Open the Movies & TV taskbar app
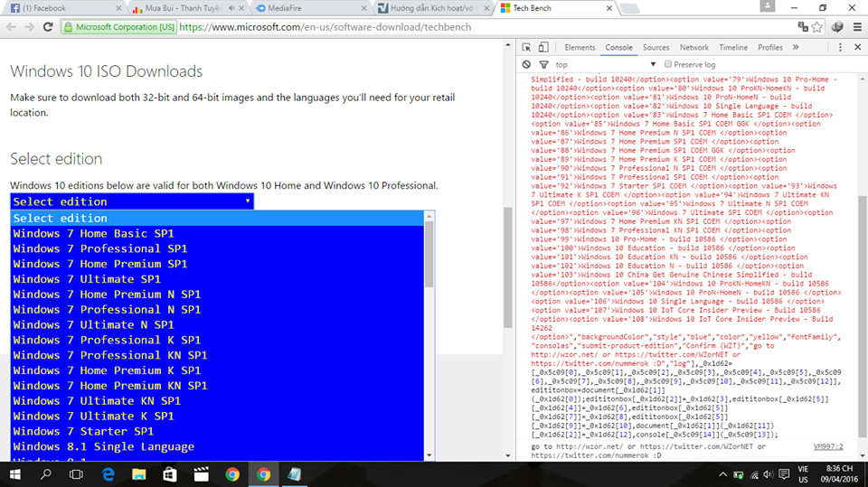The image size is (868, 487). [x=202, y=474]
